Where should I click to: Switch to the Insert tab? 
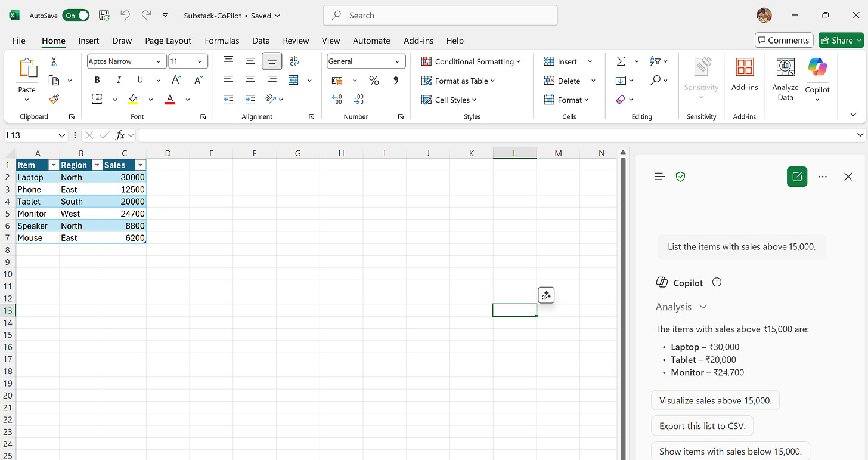89,41
